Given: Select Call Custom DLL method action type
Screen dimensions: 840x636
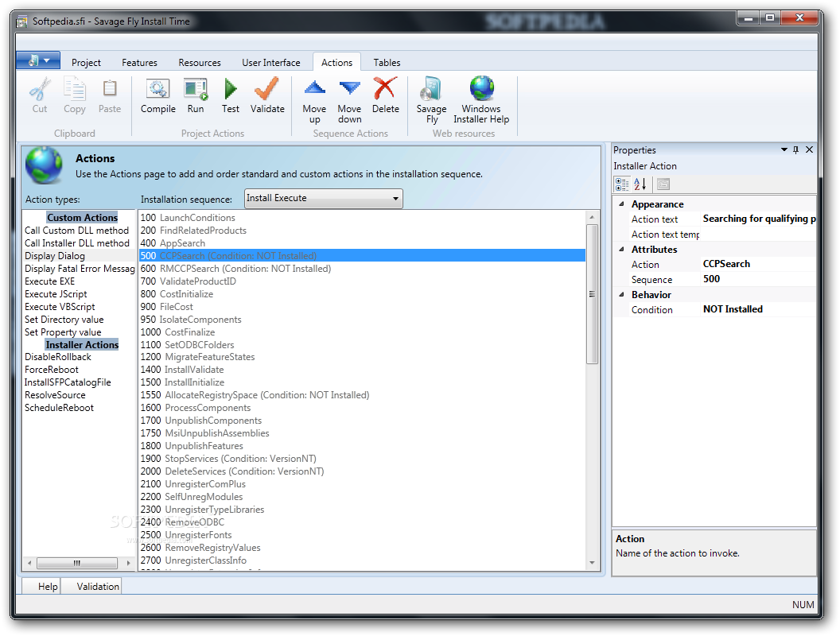Looking at the screenshot, I should [x=76, y=231].
